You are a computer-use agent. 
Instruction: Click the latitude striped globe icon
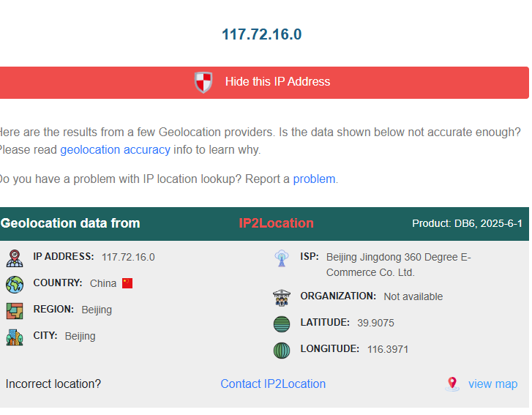click(x=282, y=324)
